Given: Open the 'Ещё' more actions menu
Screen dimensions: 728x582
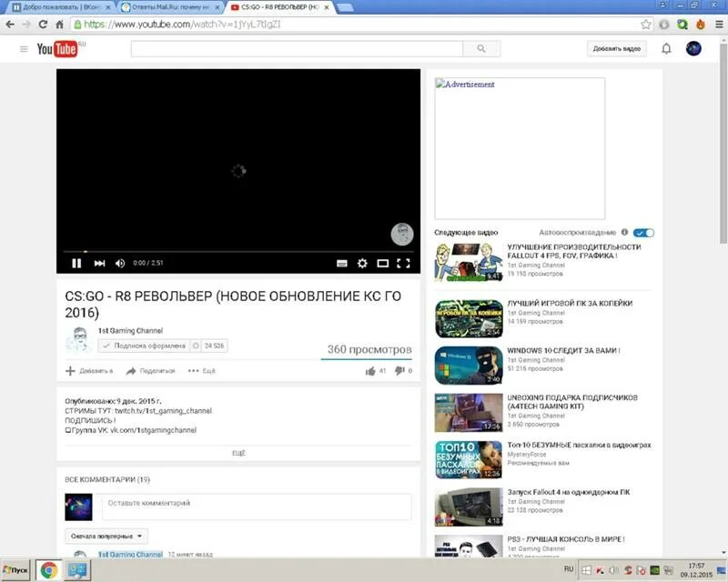Looking at the screenshot, I should [x=201, y=371].
